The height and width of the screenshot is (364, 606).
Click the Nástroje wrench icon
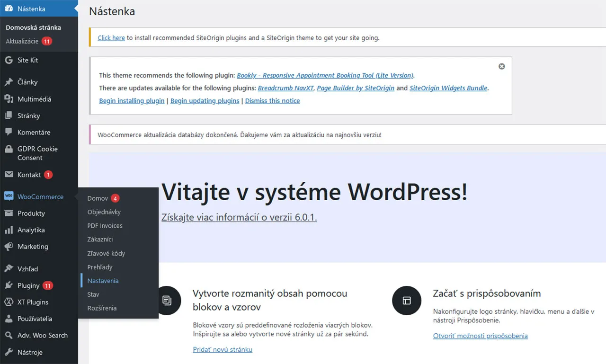9,352
